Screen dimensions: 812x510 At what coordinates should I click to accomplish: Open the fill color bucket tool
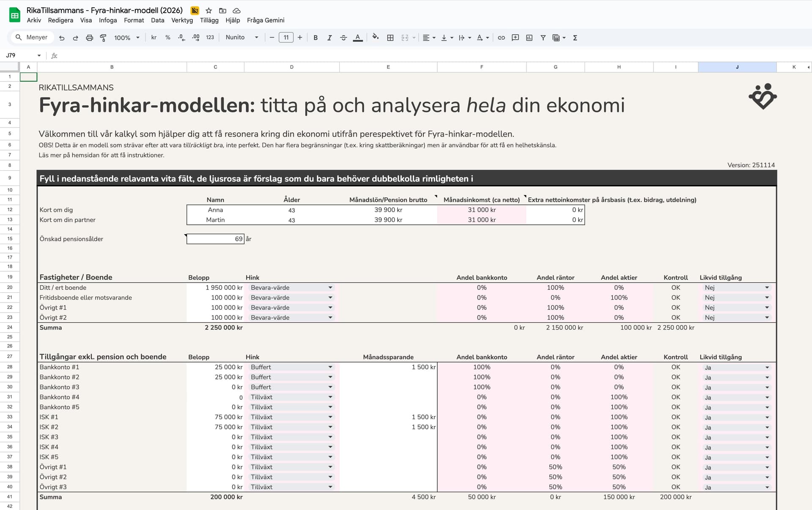[x=375, y=37]
